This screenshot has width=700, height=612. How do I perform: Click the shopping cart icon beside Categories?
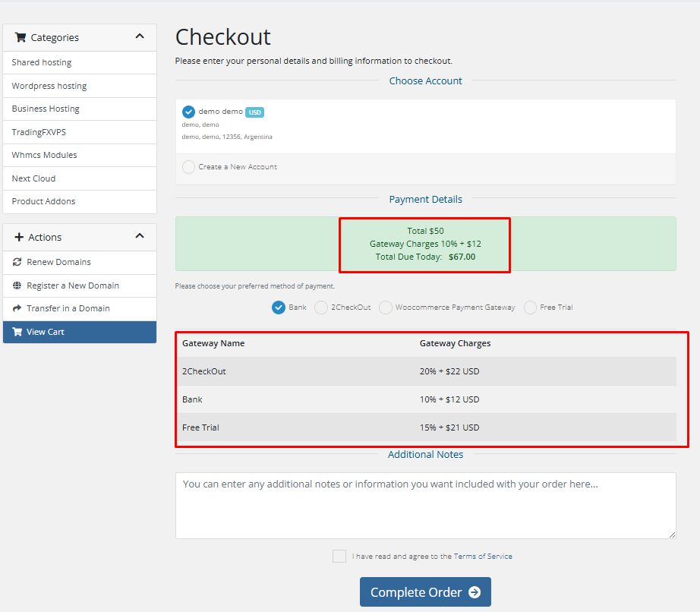click(x=20, y=37)
